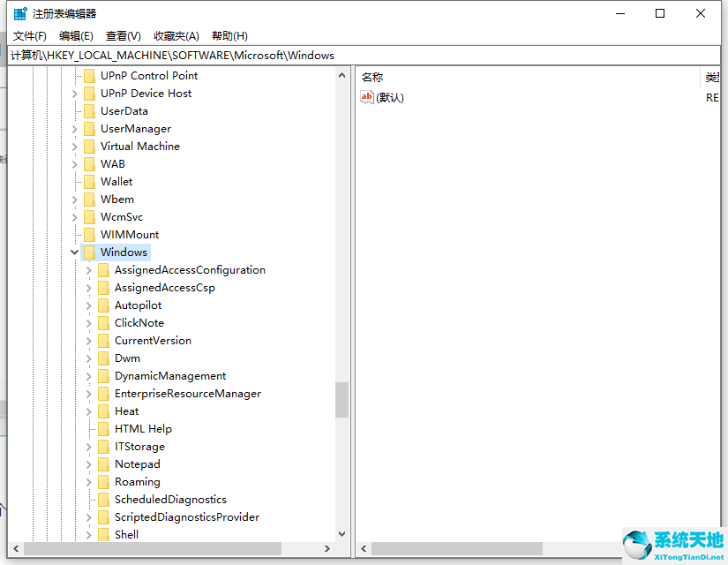The image size is (728, 565).
Task: Click the Shell key folder icon
Action: (x=104, y=534)
